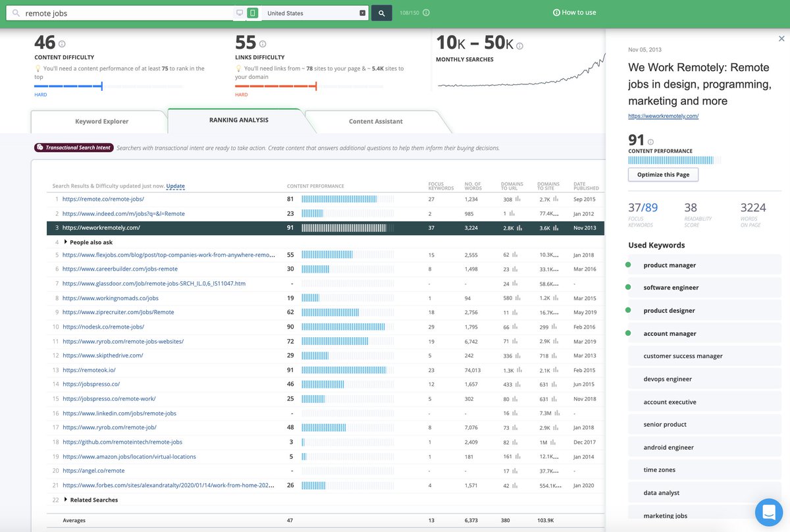Select the RANKING ANALYSIS tab
This screenshot has height=532, width=790.
(x=238, y=120)
